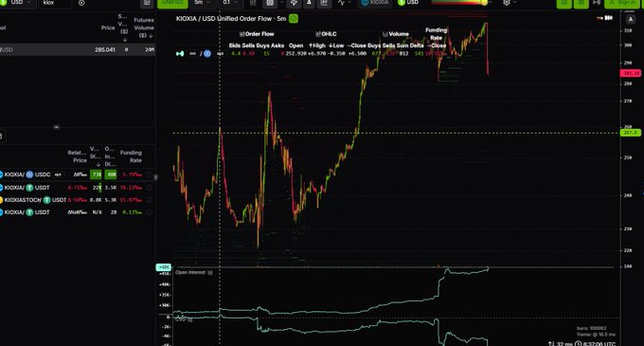
Task: Sort by Funding Rate column header in market list
Action: [131, 156]
